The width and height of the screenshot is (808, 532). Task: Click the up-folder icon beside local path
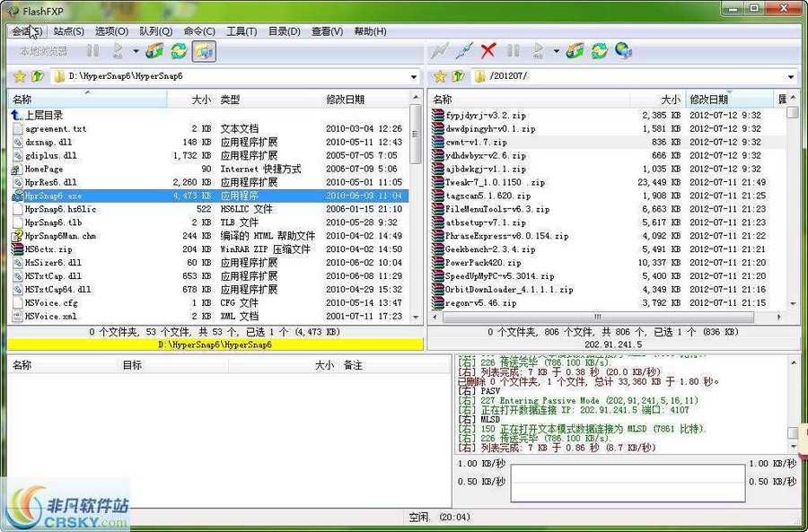pyautogui.click(x=38, y=77)
